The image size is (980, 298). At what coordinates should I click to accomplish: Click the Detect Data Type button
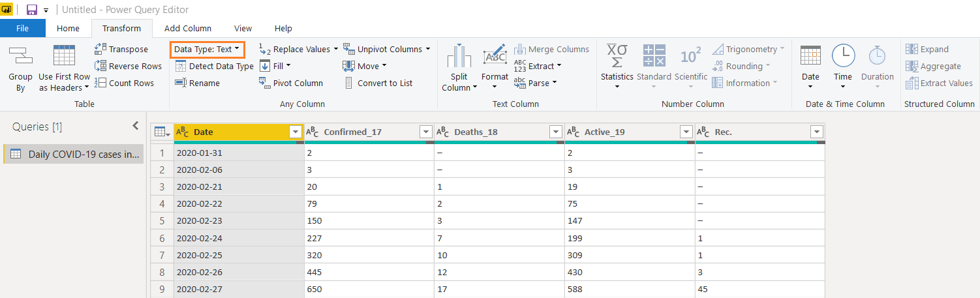pyautogui.click(x=214, y=66)
